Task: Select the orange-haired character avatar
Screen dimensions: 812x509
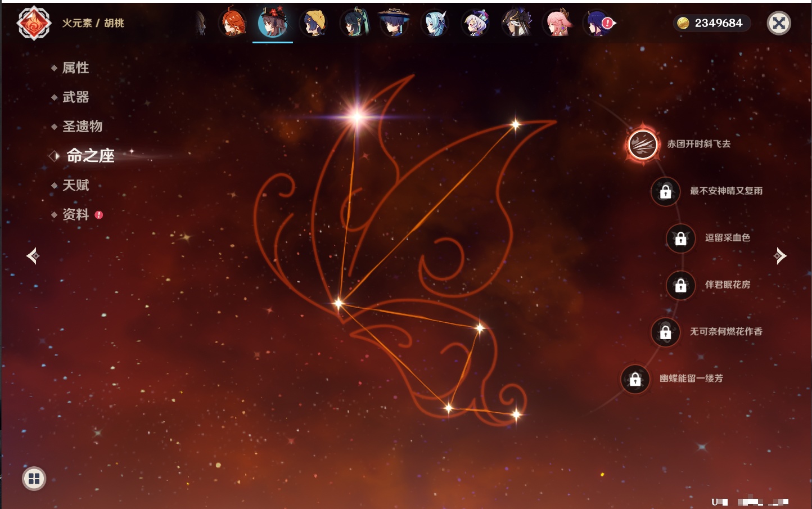Action: point(233,24)
